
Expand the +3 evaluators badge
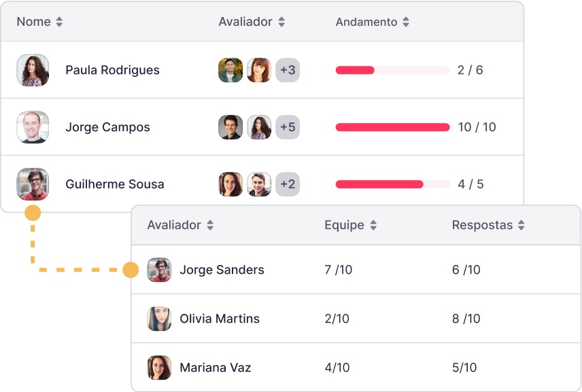288,70
